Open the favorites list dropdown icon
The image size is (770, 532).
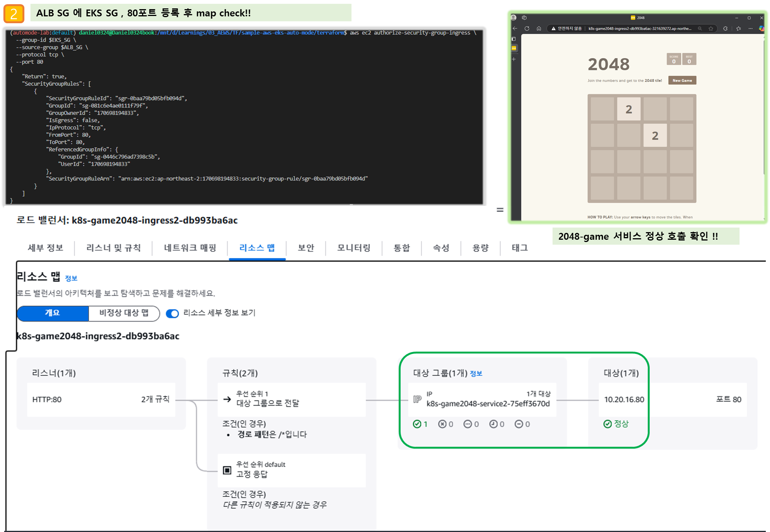pyautogui.click(x=738, y=29)
